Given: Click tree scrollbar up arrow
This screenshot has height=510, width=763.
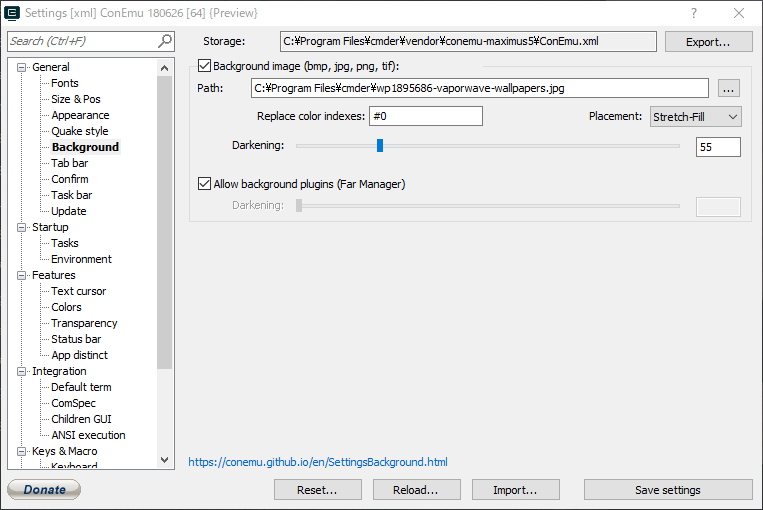Looking at the screenshot, I should click(164, 68).
